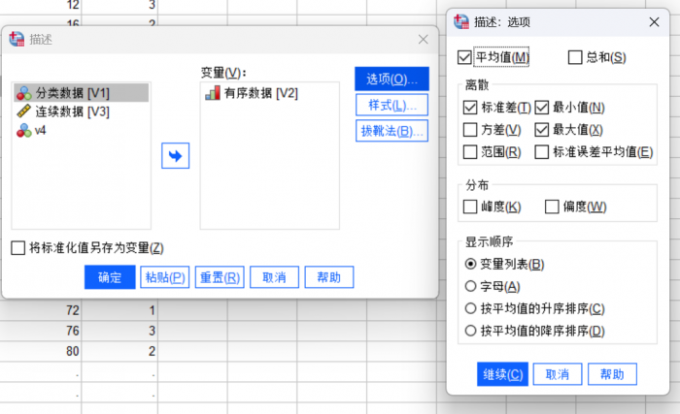Enable 方差(V) checkbox
The height and width of the screenshot is (414, 680).
[x=470, y=130]
